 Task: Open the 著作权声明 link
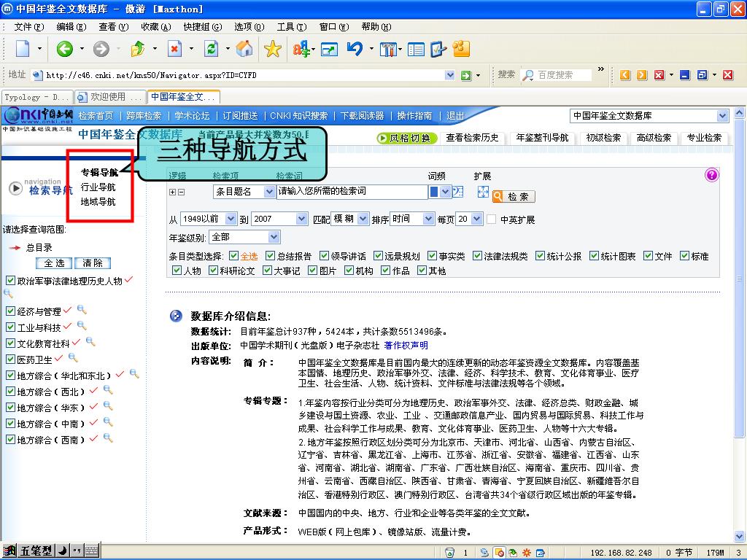[406, 345]
